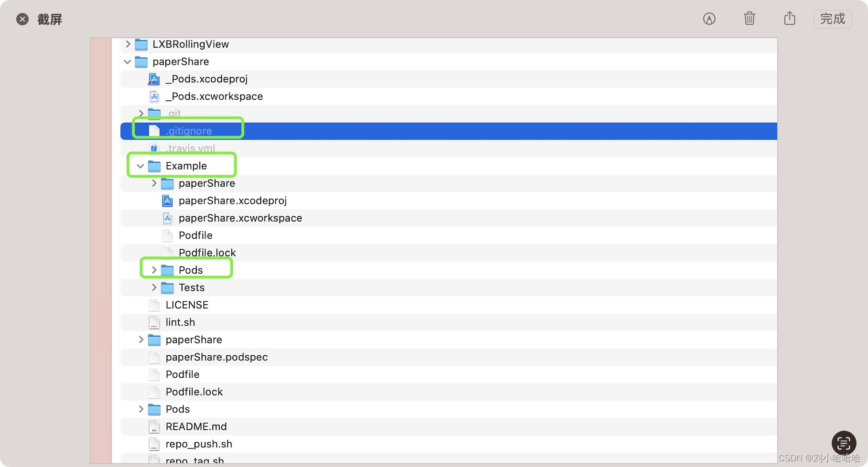
Task: Open the Share menu icon
Action: (790, 18)
